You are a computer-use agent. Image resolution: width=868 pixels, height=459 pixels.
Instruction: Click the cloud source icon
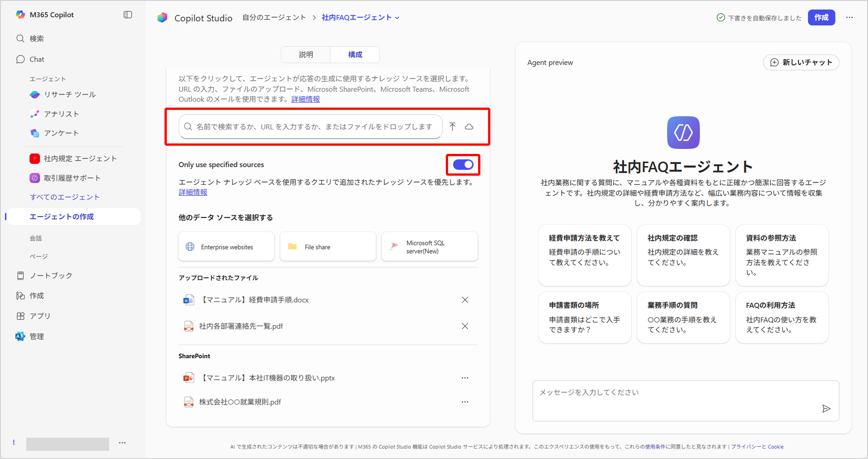(469, 127)
